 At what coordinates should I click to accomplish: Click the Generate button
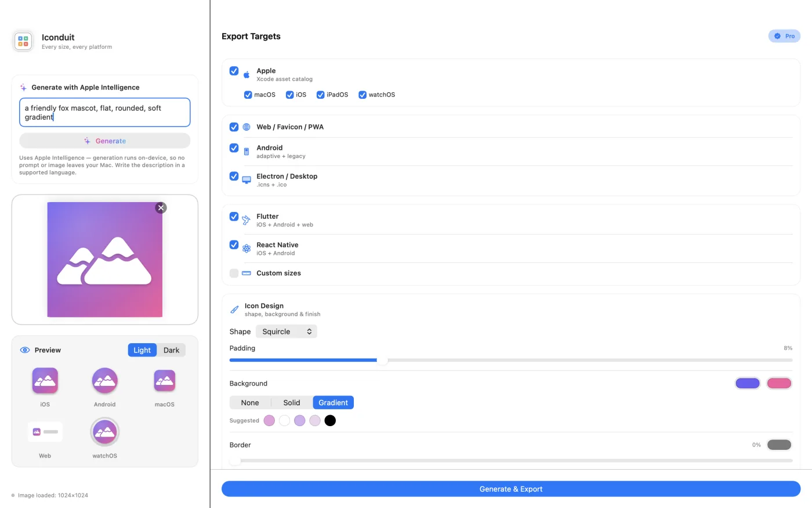point(105,141)
